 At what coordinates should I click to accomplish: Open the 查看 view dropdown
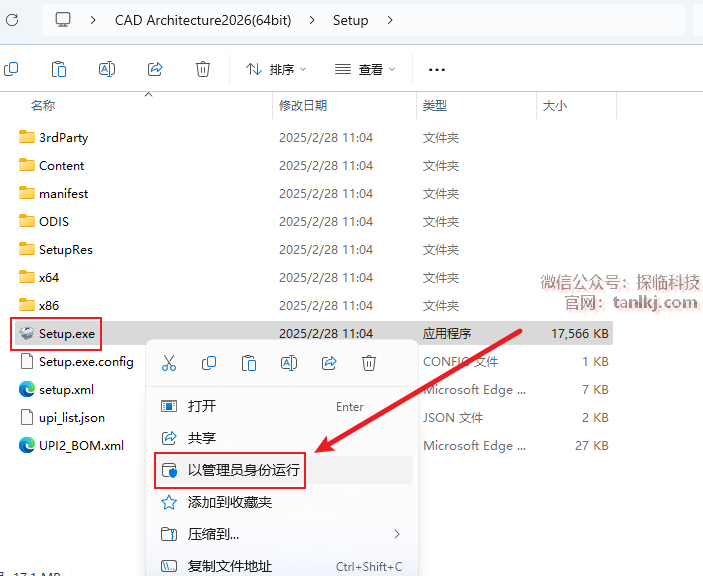(365, 69)
